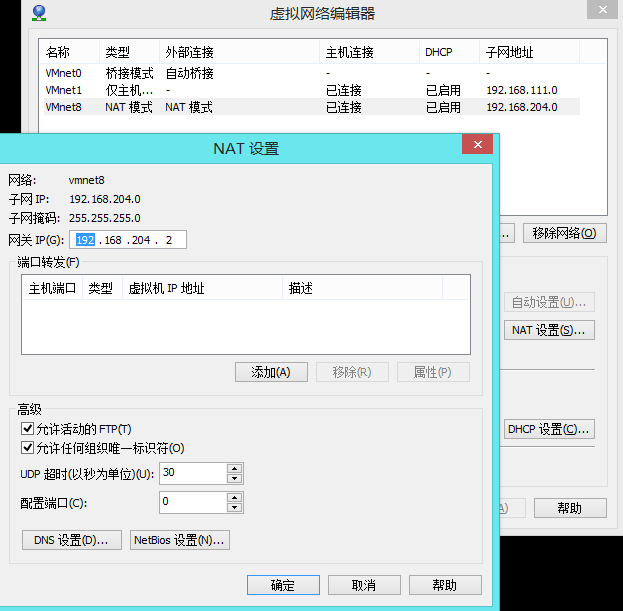Click 取消 in NAT 设置 dialog
Screen dimensions: 623x611
[x=364, y=585]
